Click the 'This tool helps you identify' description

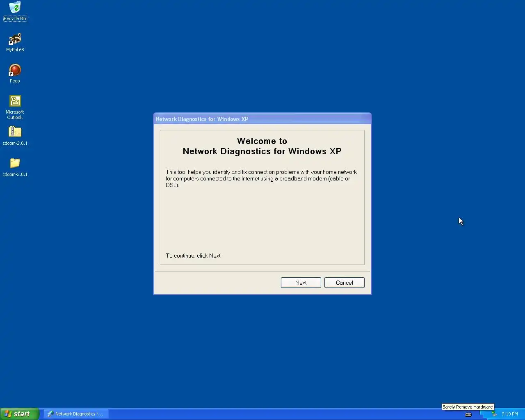pos(261,178)
